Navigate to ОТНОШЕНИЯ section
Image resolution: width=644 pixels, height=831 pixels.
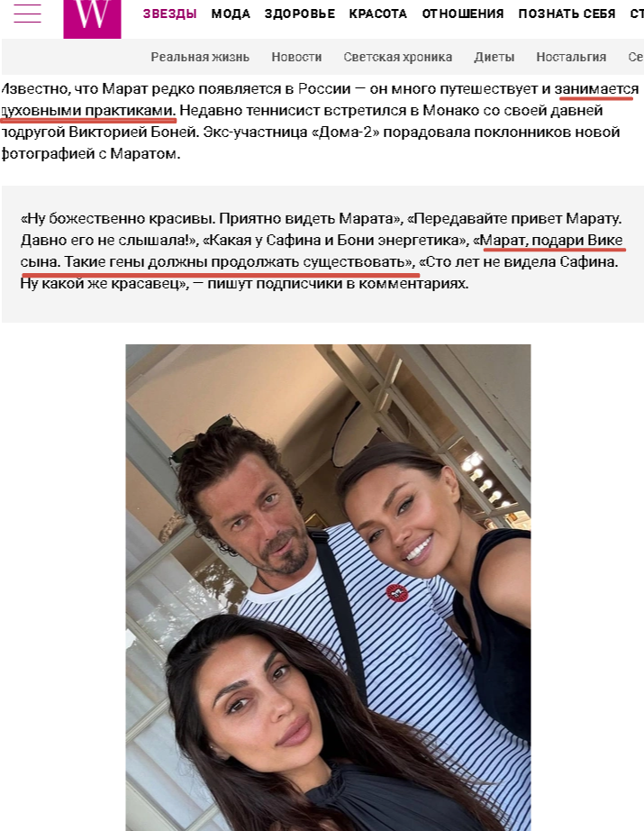[463, 14]
